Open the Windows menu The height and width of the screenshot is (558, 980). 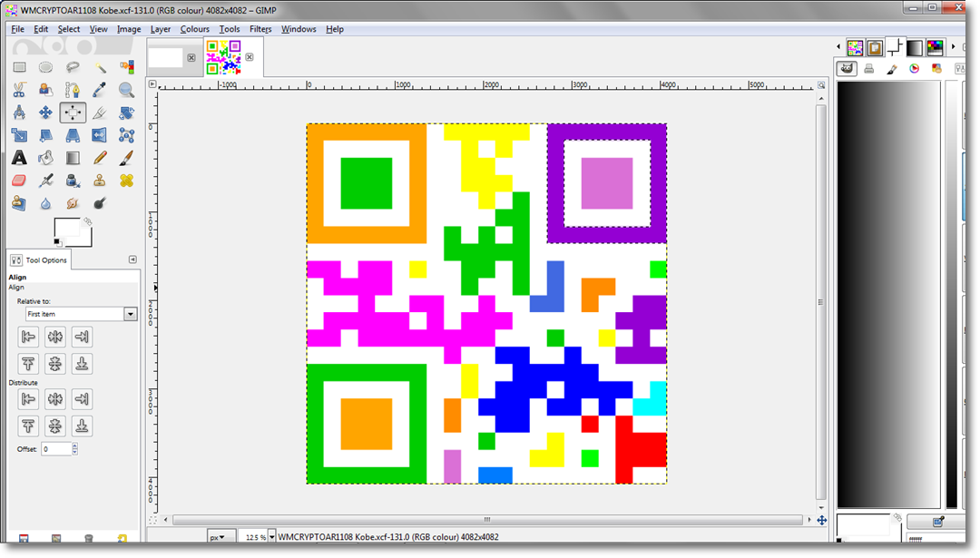tap(299, 29)
